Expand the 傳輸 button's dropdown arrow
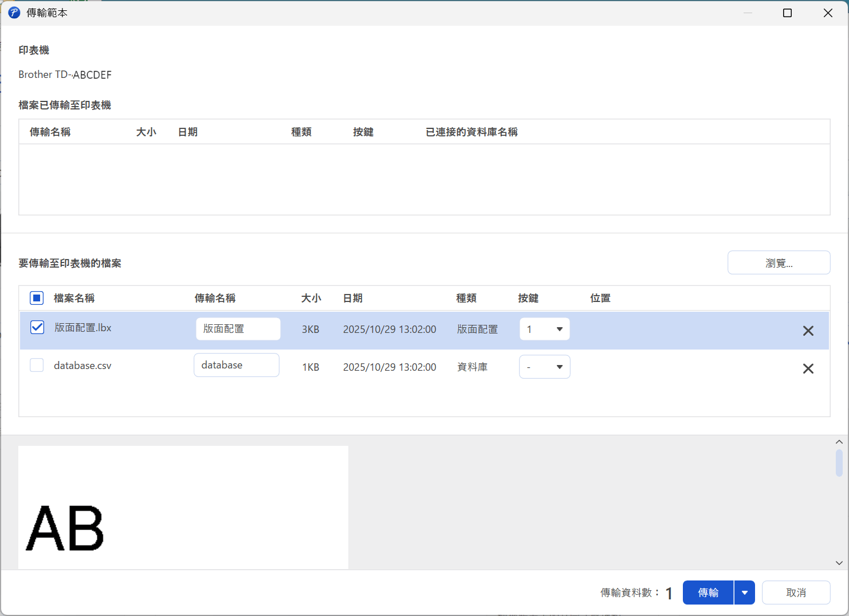Viewport: 849px width, 616px height. [x=744, y=593]
